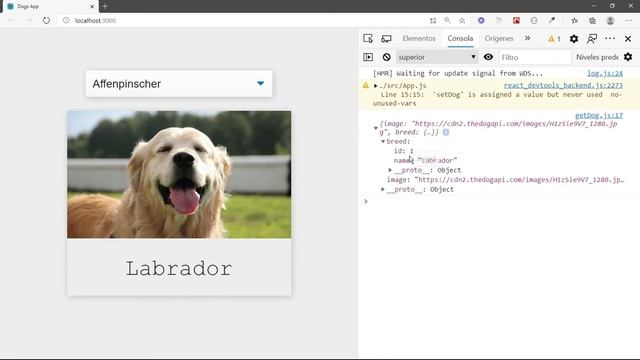Expand the bottom-level __proto__ Object
The image size is (640, 360).
point(383,189)
